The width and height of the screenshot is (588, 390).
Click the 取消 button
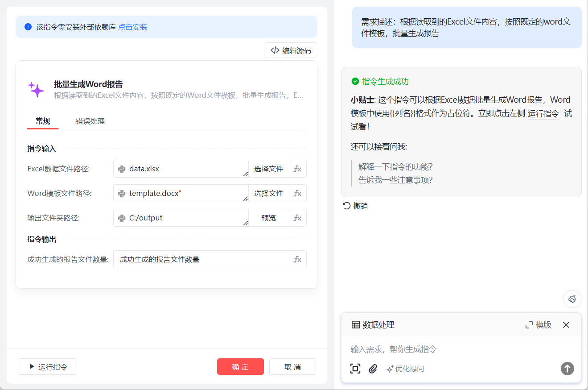(292, 367)
